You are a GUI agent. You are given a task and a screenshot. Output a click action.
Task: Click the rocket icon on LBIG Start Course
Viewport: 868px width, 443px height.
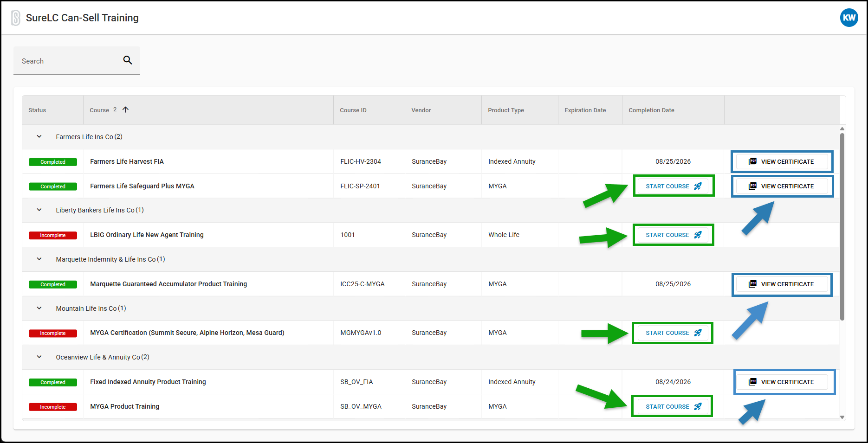click(698, 235)
